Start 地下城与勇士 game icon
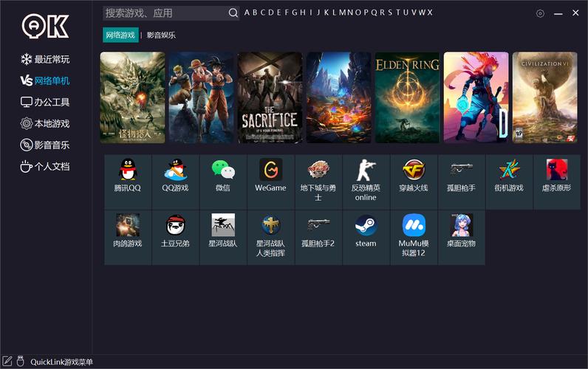588x369 pixels. (318, 170)
